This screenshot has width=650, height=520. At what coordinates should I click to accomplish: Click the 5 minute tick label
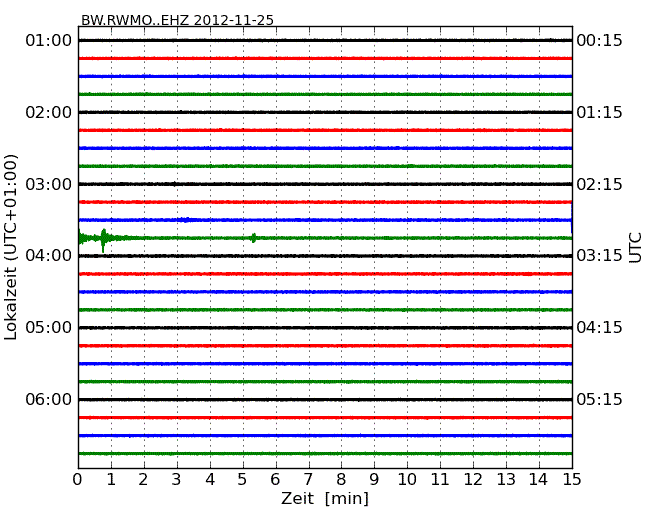(243, 480)
